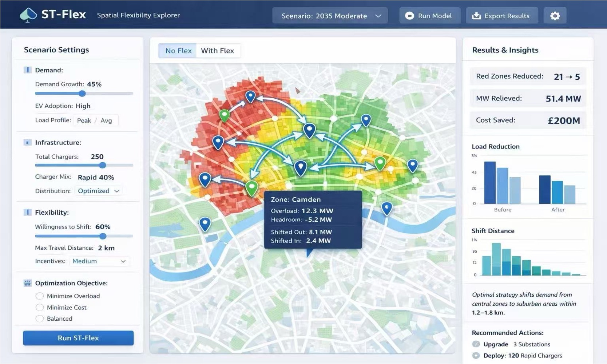Click the Demand Growth slider handle
This screenshot has height=364, width=607.
coord(82,94)
